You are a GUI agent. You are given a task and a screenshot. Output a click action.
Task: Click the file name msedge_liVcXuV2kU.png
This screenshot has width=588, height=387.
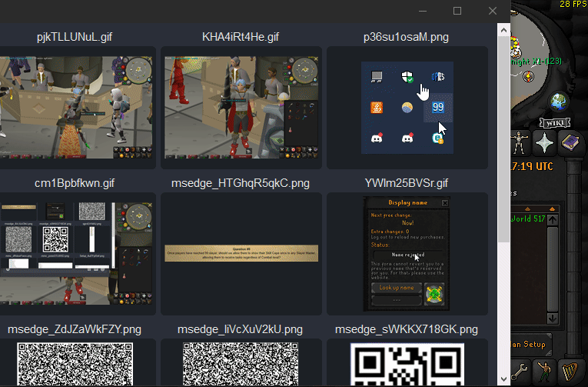tap(240, 329)
